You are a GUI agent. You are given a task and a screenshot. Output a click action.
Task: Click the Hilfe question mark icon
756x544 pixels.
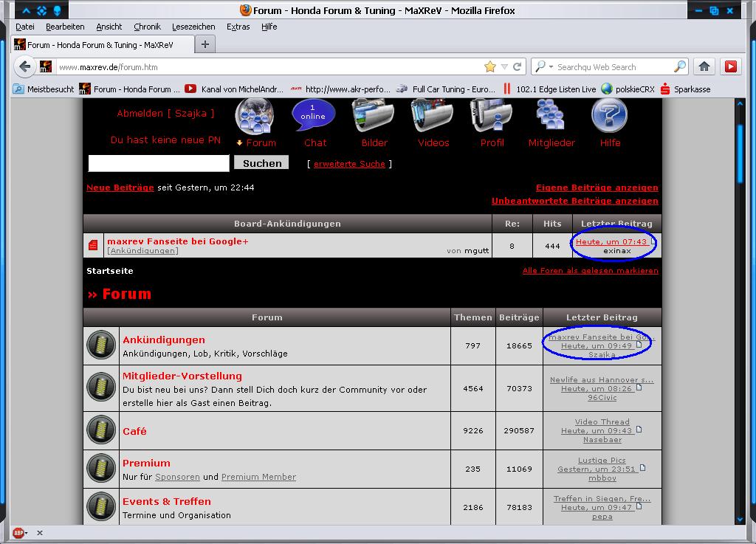point(609,116)
